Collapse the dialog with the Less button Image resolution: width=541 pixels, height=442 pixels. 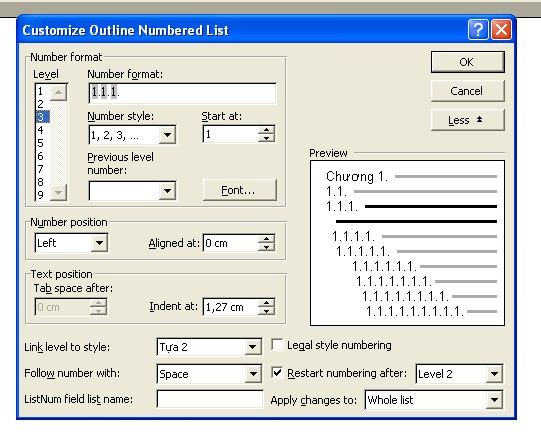pyautogui.click(x=468, y=120)
